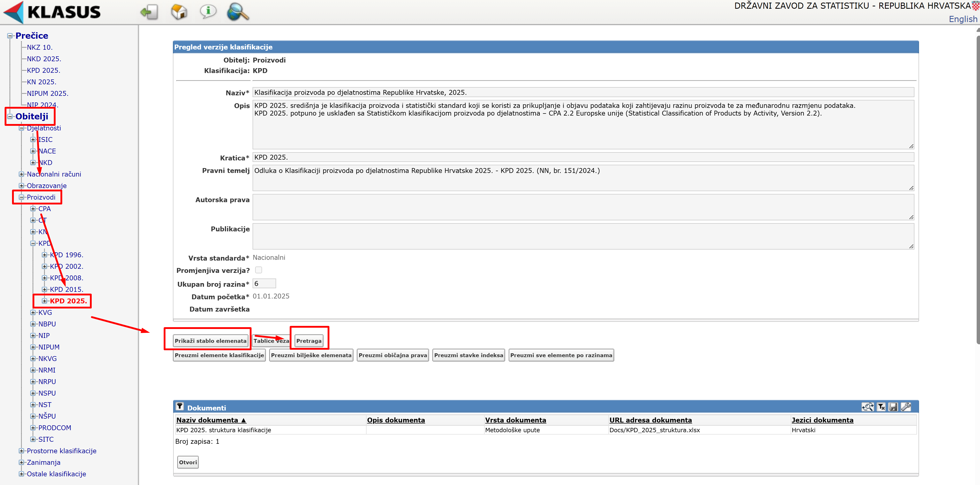Toggle the Promjenjiva verzija checkbox
Image resolution: width=980 pixels, height=485 pixels.
[x=259, y=270]
